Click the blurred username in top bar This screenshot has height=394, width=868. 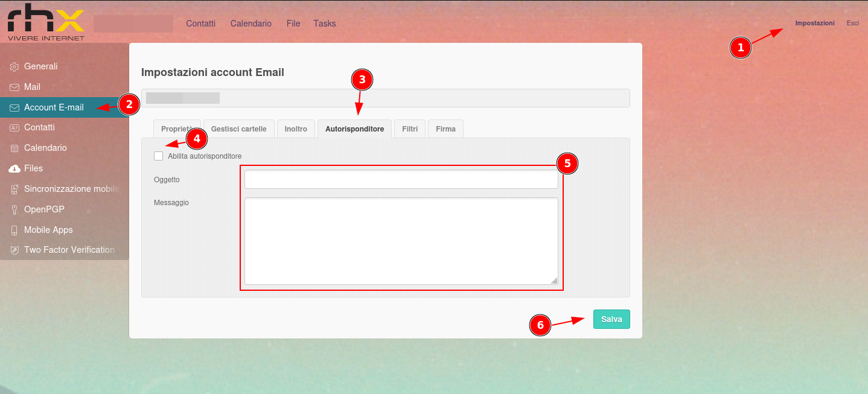pos(133,24)
